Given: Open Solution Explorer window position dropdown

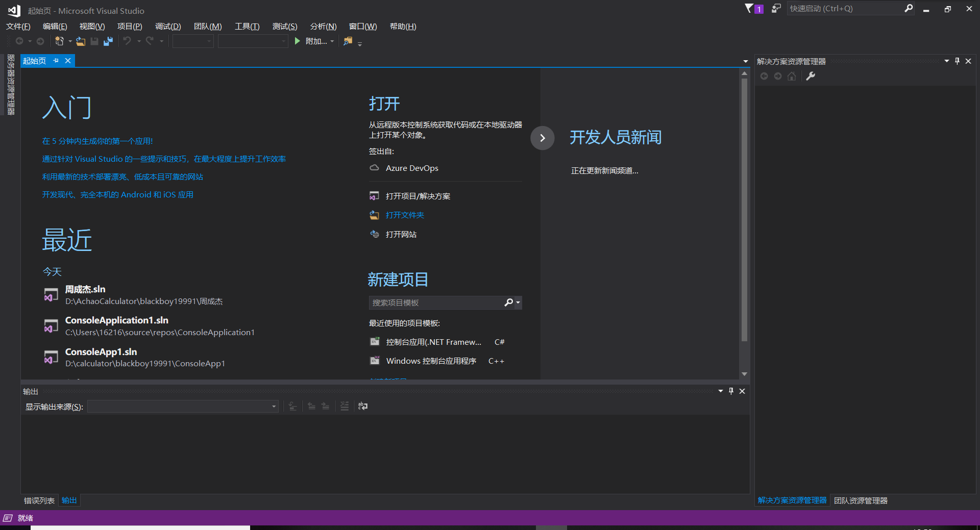Looking at the screenshot, I should (x=947, y=61).
